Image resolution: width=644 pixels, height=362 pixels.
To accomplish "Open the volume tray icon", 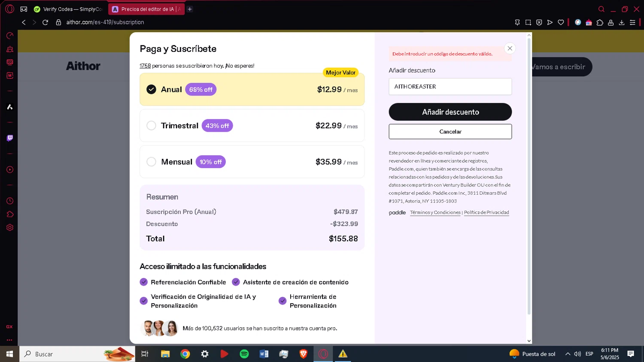I will (577, 354).
